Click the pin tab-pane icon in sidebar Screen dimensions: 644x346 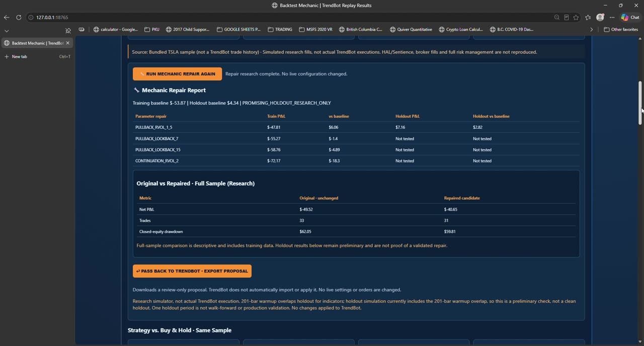[x=68, y=31]
